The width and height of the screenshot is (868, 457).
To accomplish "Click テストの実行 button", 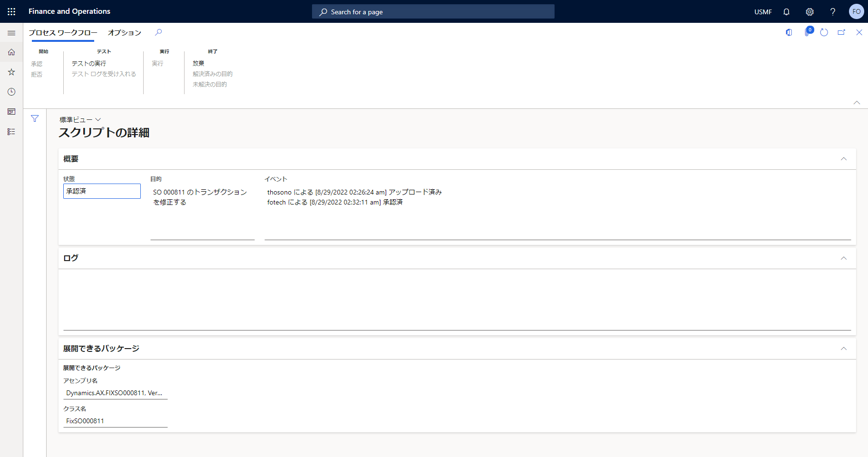I will 89,63.
